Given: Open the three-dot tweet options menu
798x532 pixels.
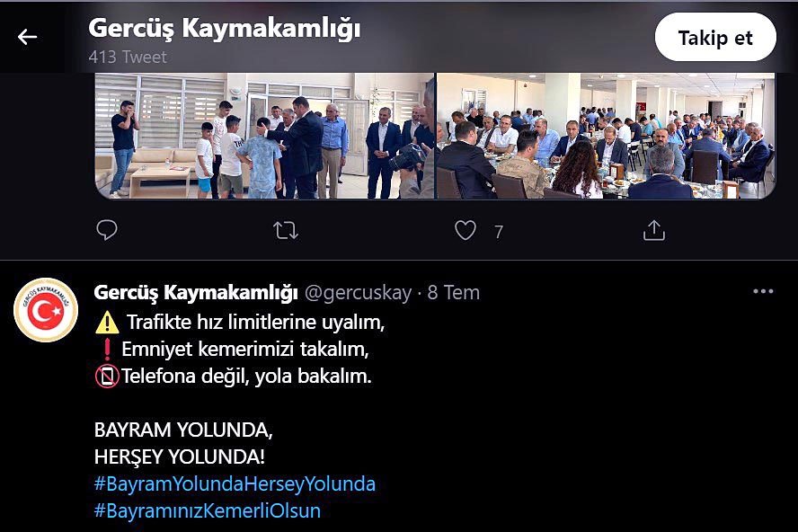Looking at the screenshot, I should click(x=763, y=291).
